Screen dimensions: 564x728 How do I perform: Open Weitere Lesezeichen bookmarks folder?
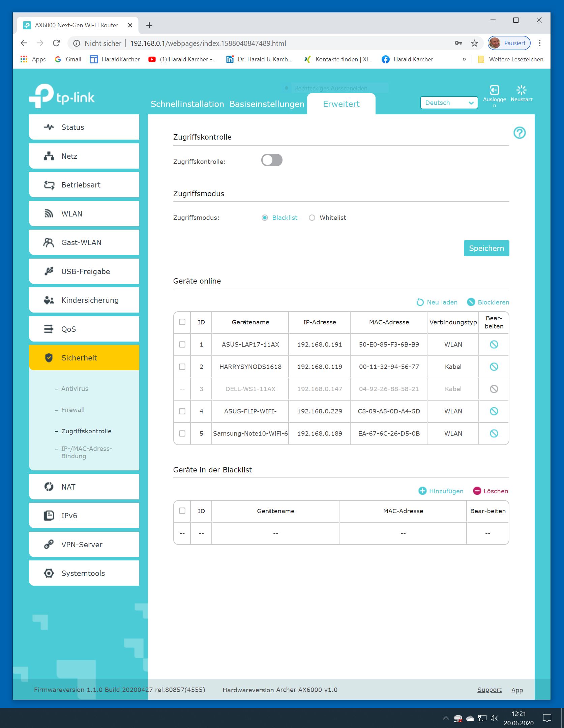pos(511,59)
